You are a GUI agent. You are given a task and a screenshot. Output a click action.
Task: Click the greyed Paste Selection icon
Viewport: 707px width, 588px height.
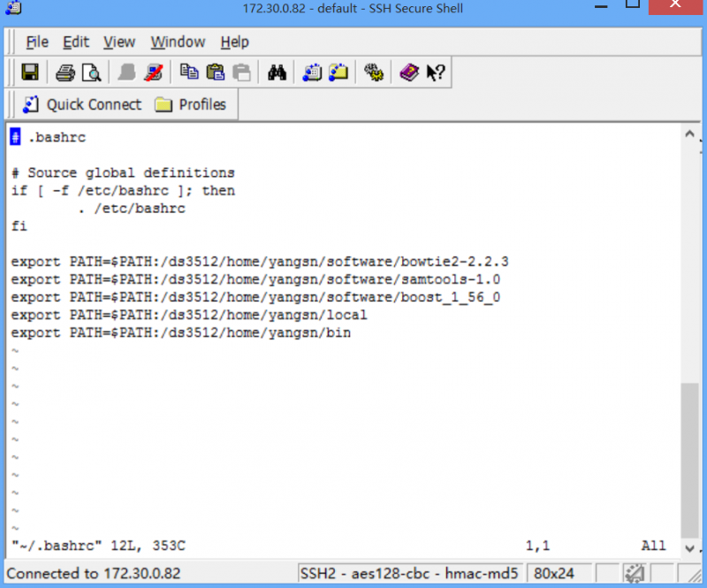point(241,73)
